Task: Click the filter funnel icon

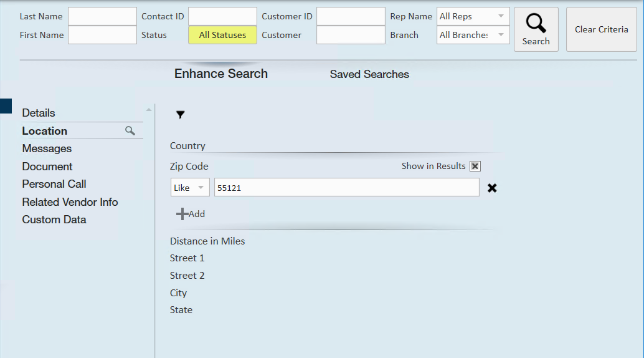Action: (181, 115)
